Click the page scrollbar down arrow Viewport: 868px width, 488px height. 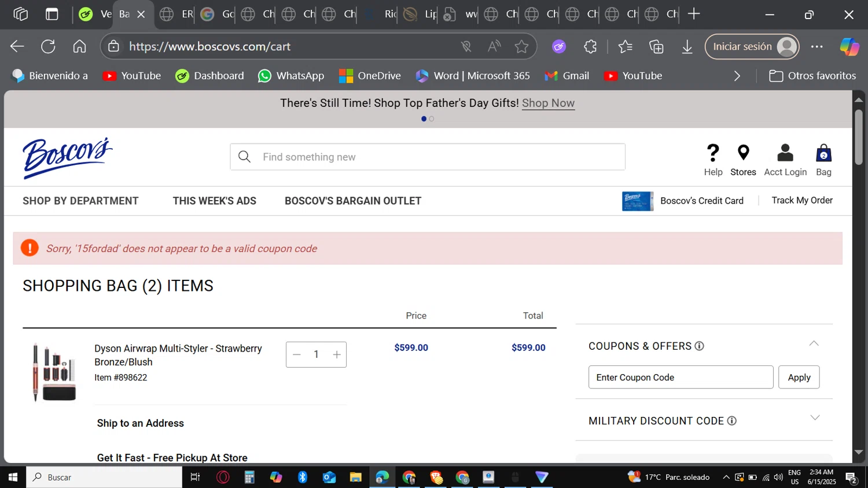pyautogui.click(x=859, y=452)
